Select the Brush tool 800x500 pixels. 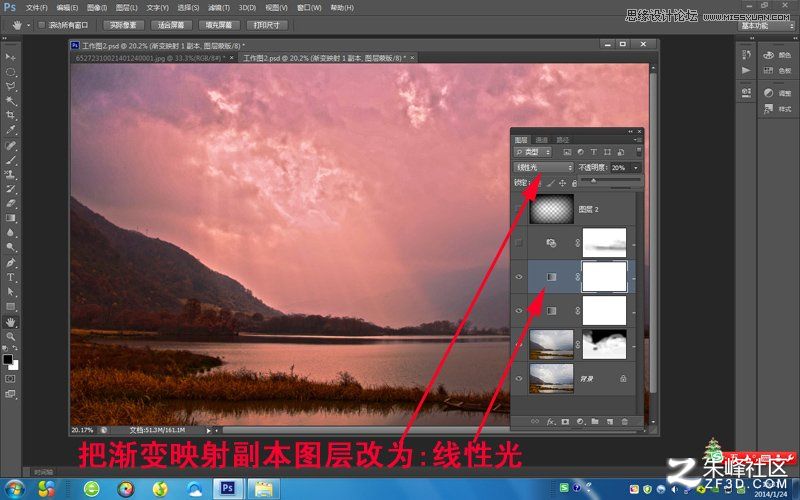click(x=10, y=160)
